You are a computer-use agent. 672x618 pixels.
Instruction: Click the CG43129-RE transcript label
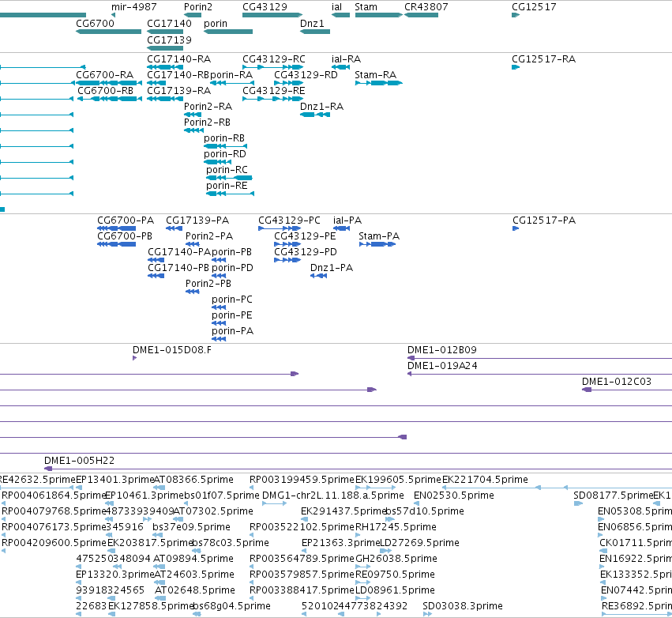click(274, 91)
